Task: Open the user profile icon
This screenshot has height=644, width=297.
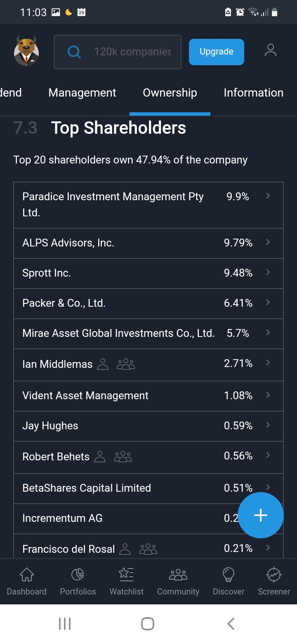Action: click(270, 50)
